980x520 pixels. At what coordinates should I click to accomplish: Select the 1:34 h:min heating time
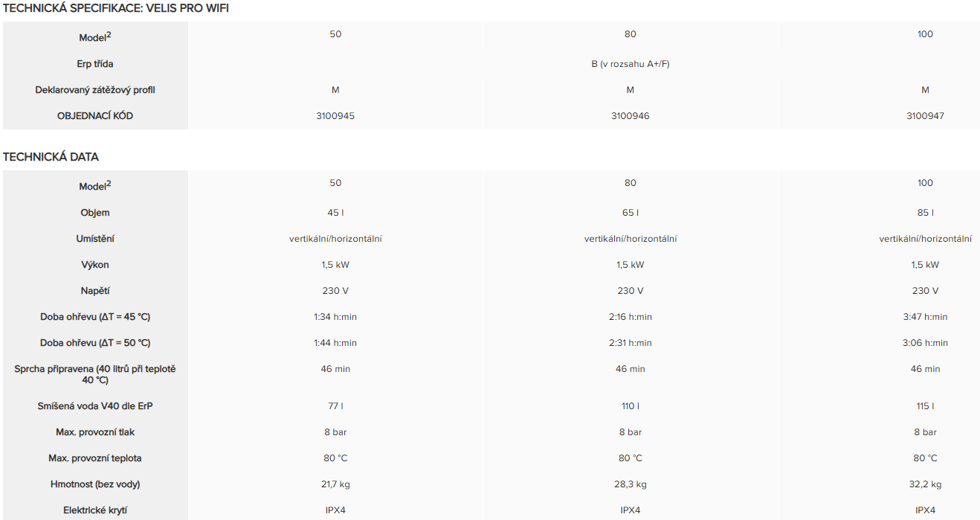tap(335, 317)
